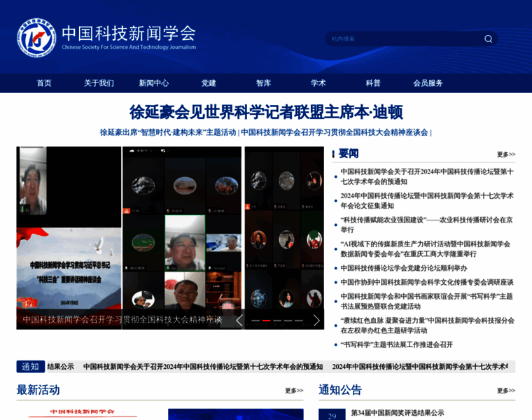Select the first carousel indicator dash
This screenshot has width=532, height=420.
click(x=255, y=321)
